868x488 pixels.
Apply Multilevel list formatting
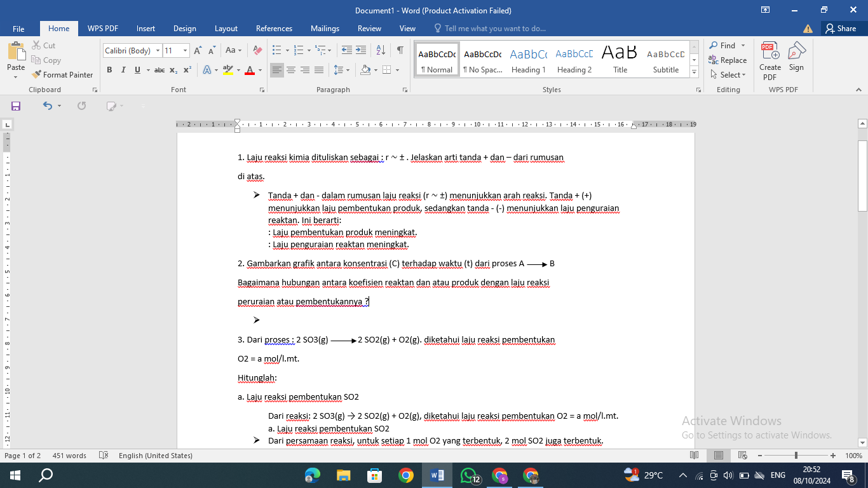coord(320,50)
